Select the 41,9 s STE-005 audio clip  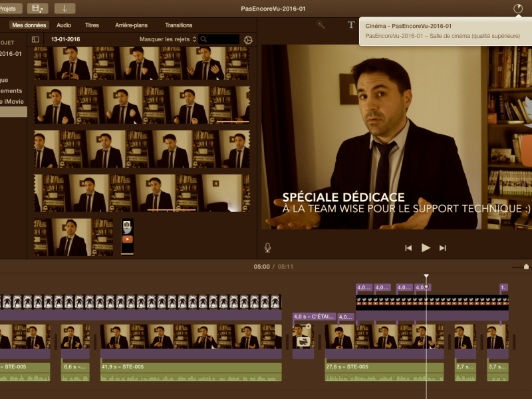point(191,372)
